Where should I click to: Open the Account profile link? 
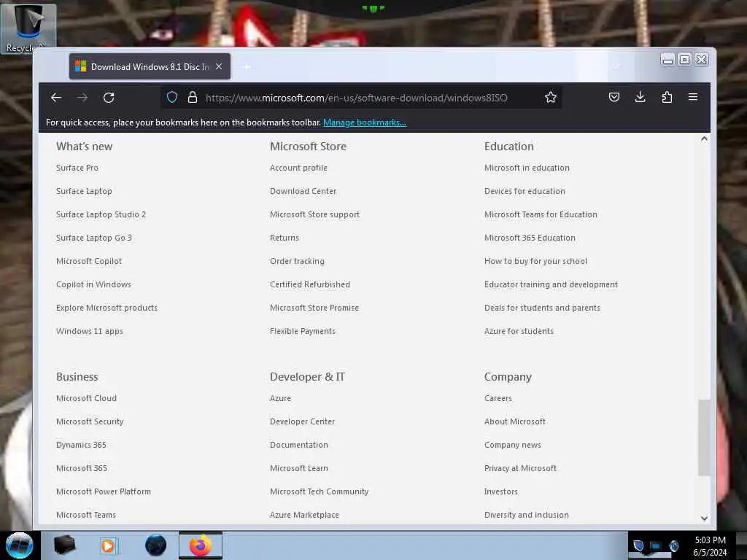(x=298, y=168)
